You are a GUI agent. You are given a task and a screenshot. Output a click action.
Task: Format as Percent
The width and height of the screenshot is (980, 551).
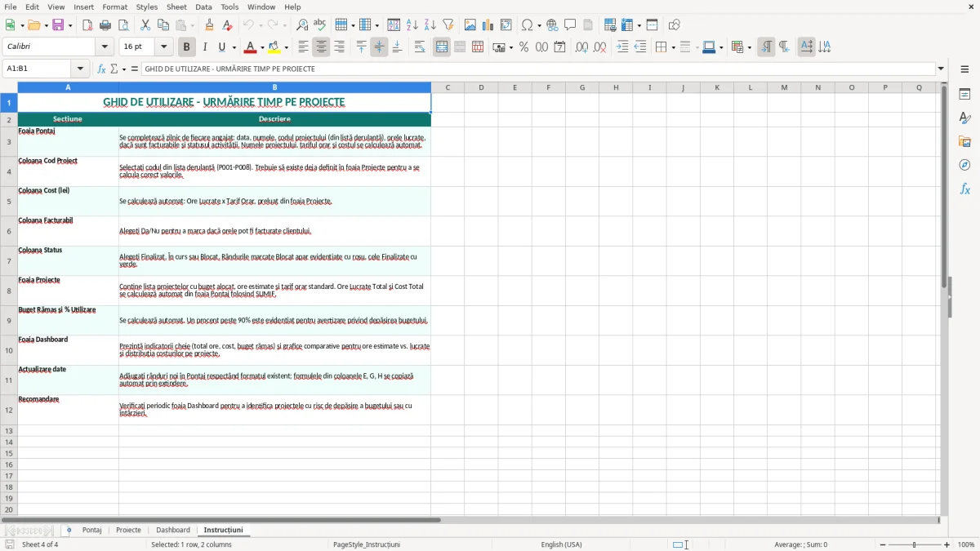(x=523, y=47)
